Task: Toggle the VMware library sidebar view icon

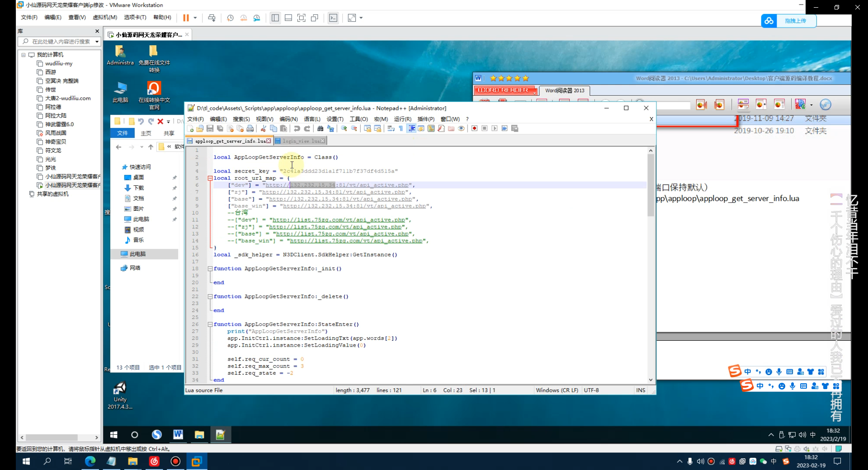Action: [x=275, y=18]
